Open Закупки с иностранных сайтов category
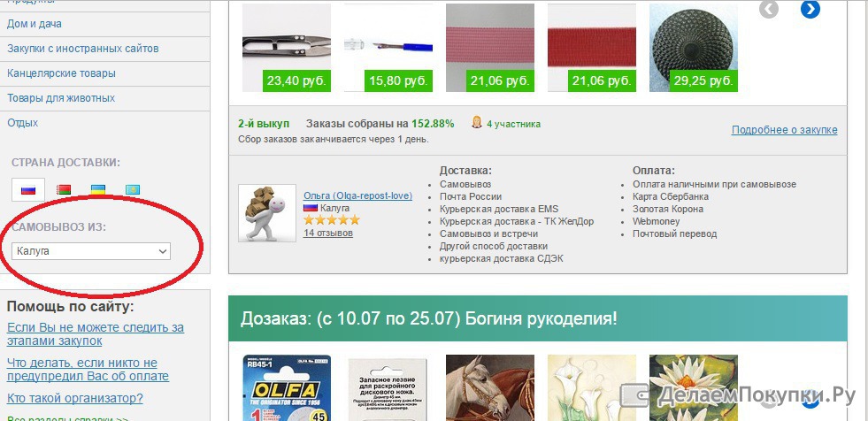868x421 pixels. 83,49
